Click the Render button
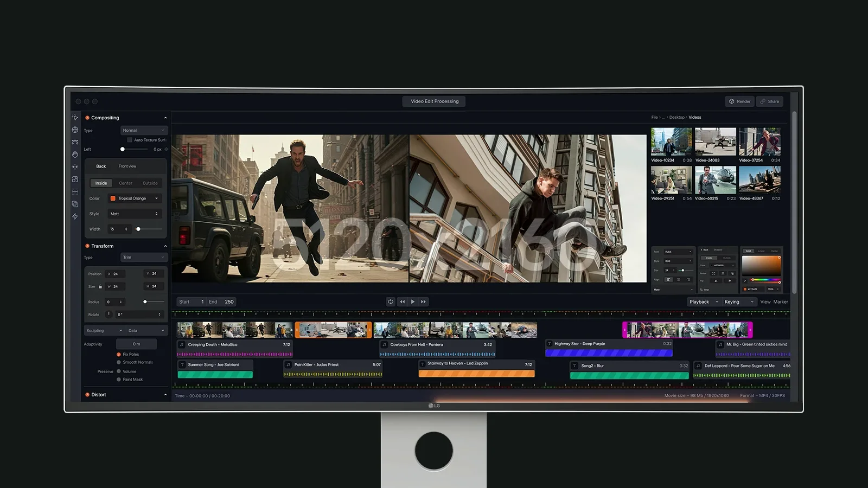 tap(739, 101)
